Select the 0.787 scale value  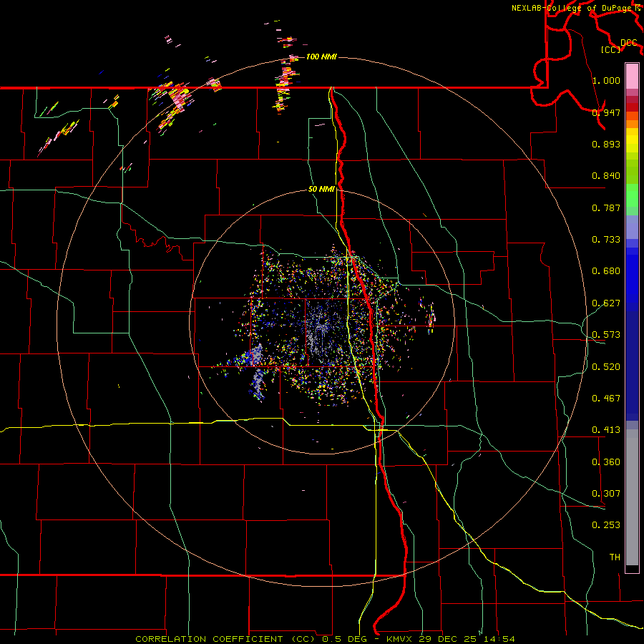point(606,208)
